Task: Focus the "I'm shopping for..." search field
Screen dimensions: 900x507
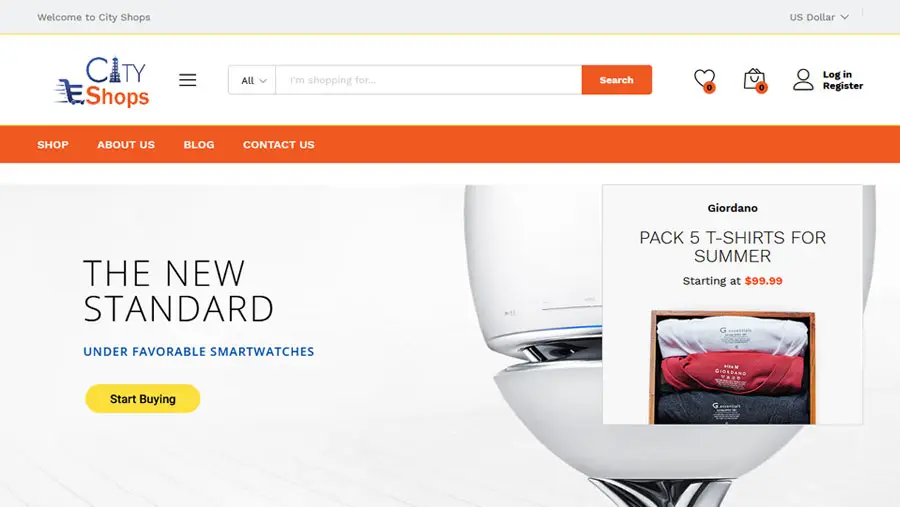Action: (428, 80)
